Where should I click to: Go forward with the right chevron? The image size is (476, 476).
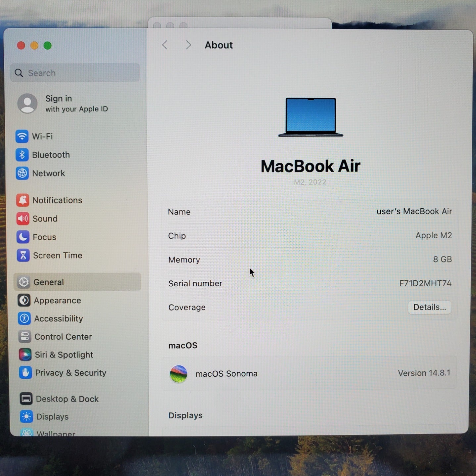tap(188, 45)
